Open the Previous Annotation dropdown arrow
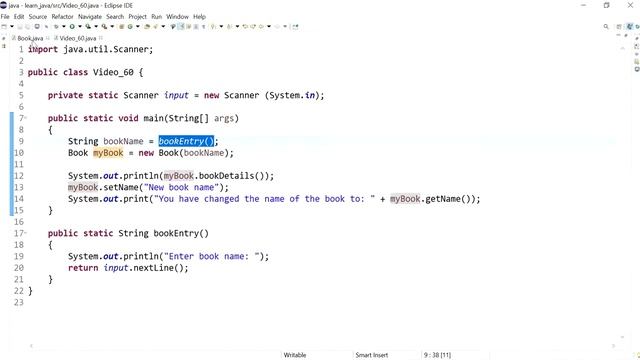The width and height of the screenshot is (640, 360). pos(238,27)
